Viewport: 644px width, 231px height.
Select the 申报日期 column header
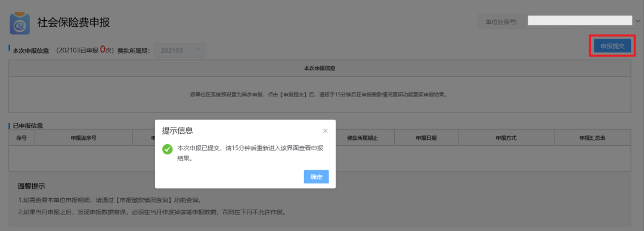click(426, 138)
